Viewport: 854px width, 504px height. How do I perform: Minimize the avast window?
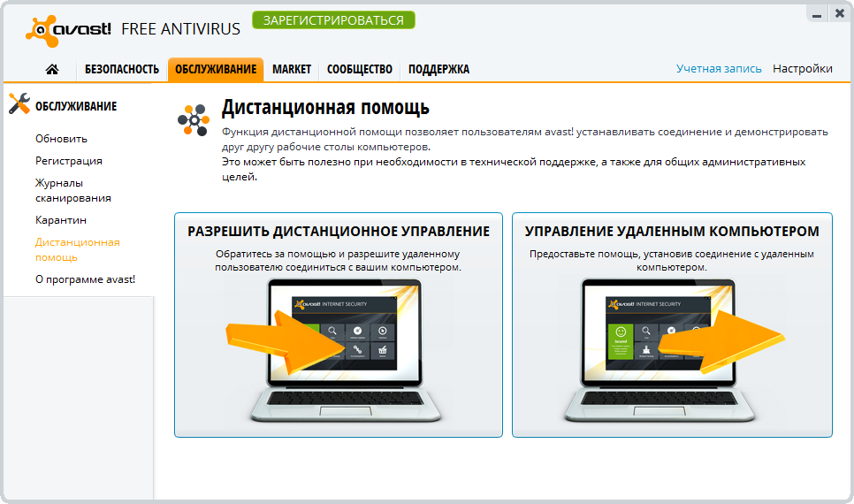816,14
